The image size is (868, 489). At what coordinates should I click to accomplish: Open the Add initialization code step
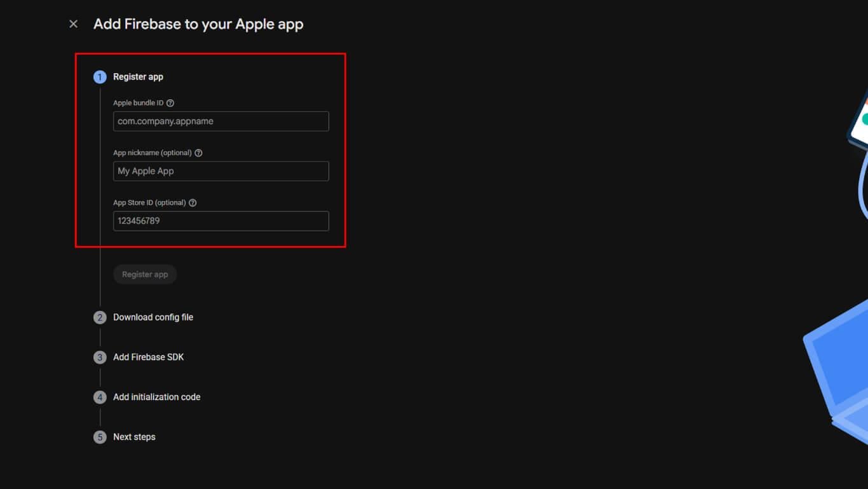pos(156,397)
